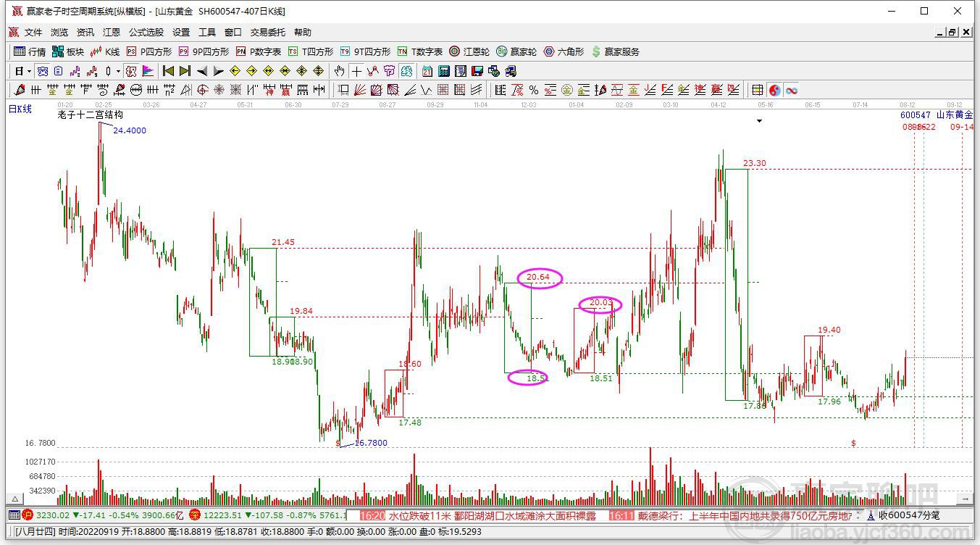This screenshot has width=980, height=545.
Task: Jump to the last bar with the green skip-forward icon
Action: 185,71
